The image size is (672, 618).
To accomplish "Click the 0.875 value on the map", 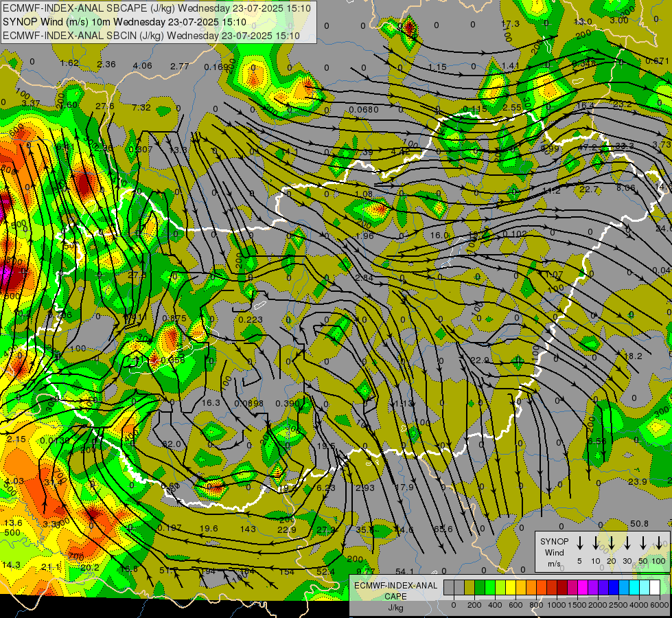I will click(x=174, y=318).
